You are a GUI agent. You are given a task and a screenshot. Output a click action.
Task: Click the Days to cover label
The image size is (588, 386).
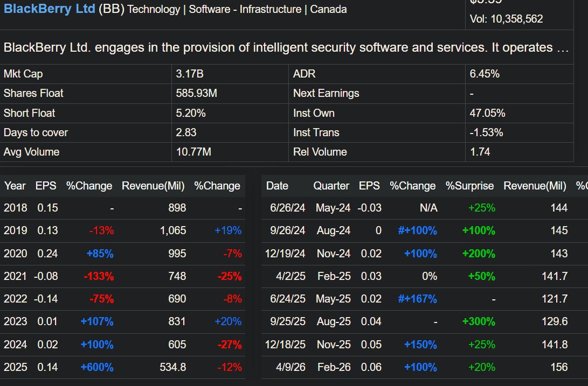point(36,132)
